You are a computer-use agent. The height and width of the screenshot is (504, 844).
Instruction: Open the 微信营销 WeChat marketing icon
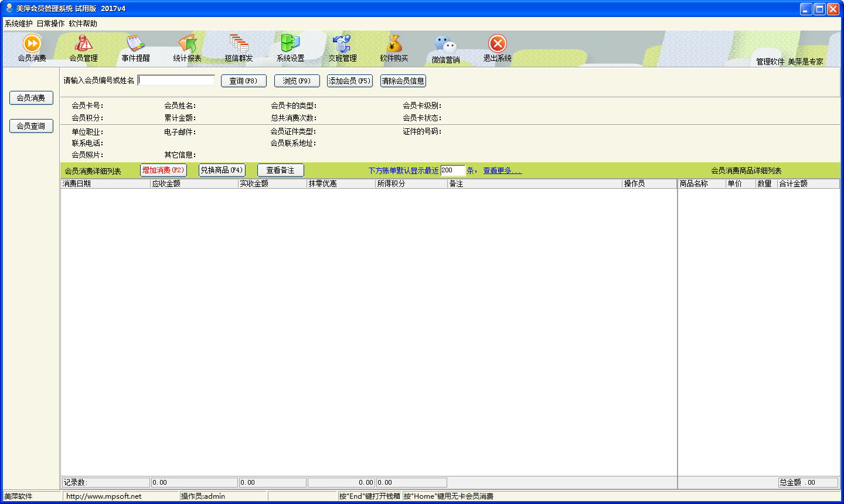tap(447, 48)
